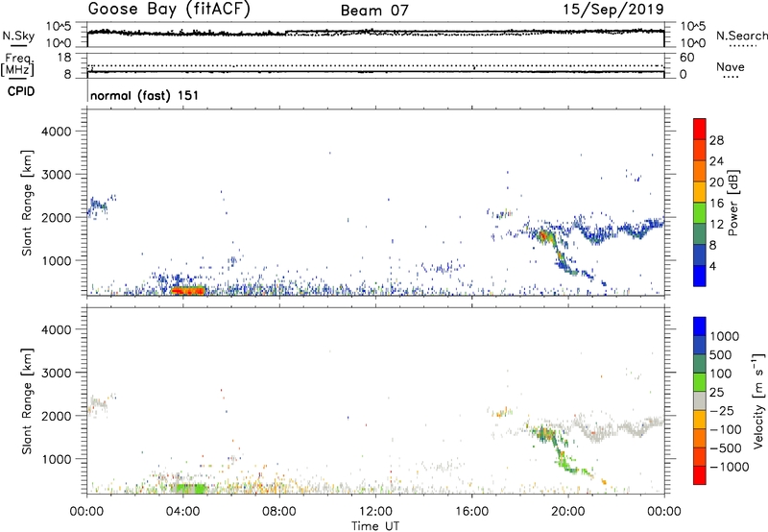Image resolution: width=768 pixels, height=532 pixels.
Task: Click 'Slant Range [km]' label of power panel
Action: [27, 203]
